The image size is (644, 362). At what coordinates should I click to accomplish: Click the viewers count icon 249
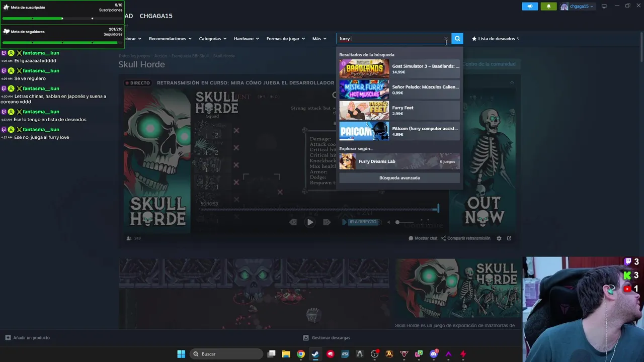tap(129, 238)
